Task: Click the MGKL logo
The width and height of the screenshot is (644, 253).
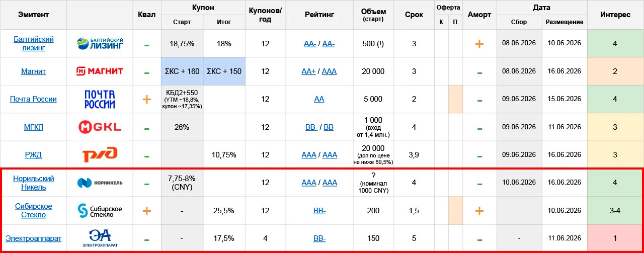Action: 100,127
